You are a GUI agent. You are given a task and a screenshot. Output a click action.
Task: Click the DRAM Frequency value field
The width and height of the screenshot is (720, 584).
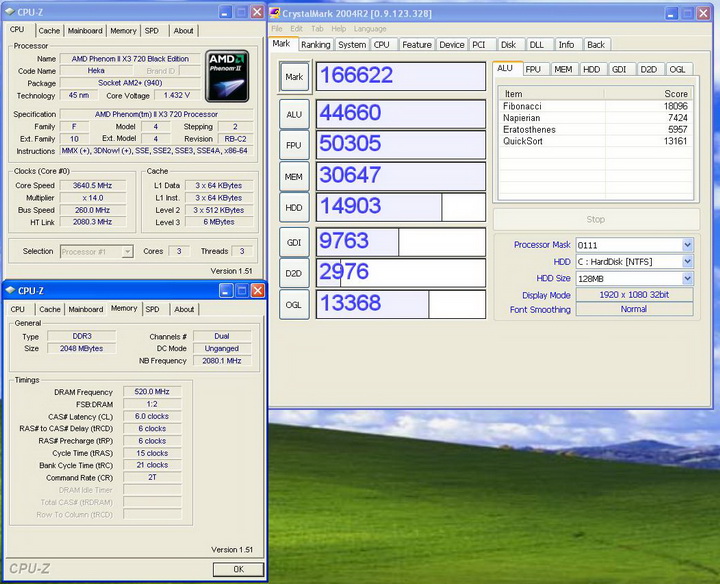point(153,392)
